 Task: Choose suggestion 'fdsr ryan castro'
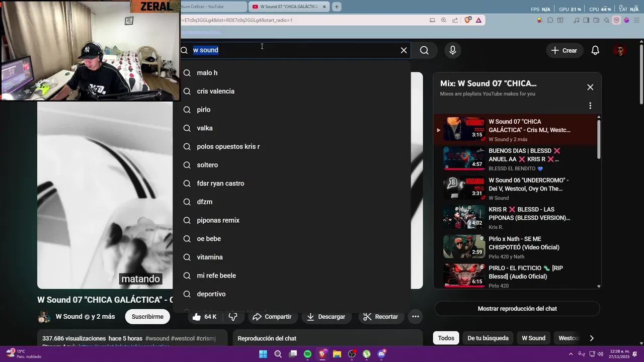(292, 184)
